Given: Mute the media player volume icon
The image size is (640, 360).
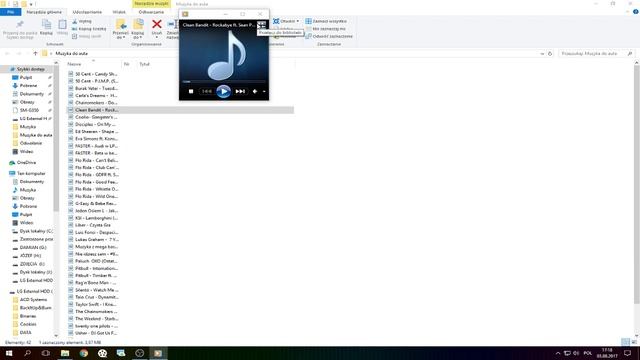Looking at the screenshot, I should (x=255, y=91).
